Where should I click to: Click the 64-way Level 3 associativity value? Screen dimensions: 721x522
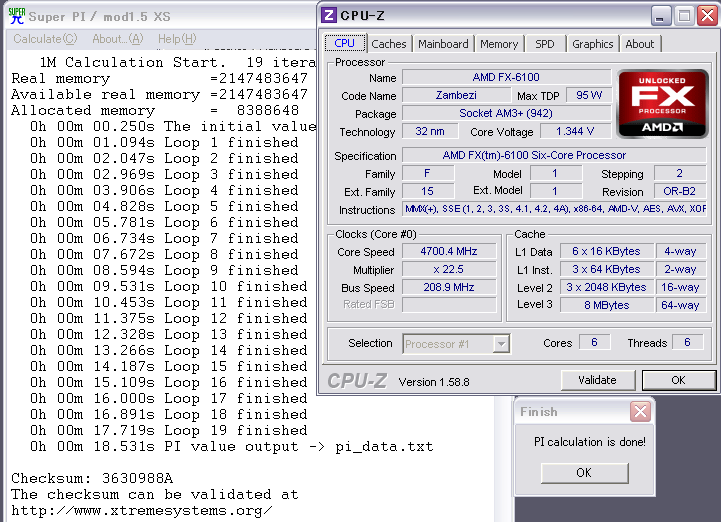coord(681,305)
